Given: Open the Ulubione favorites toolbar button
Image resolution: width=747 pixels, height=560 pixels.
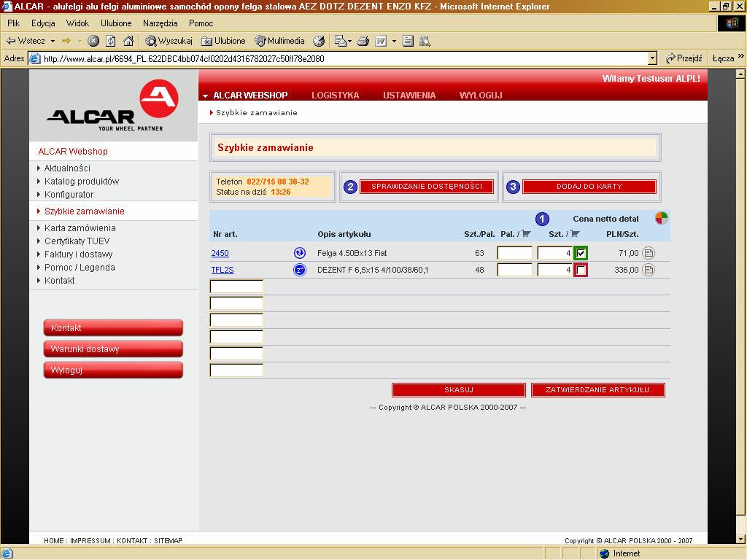Looking at the screenshot, I should pos(223,41).
